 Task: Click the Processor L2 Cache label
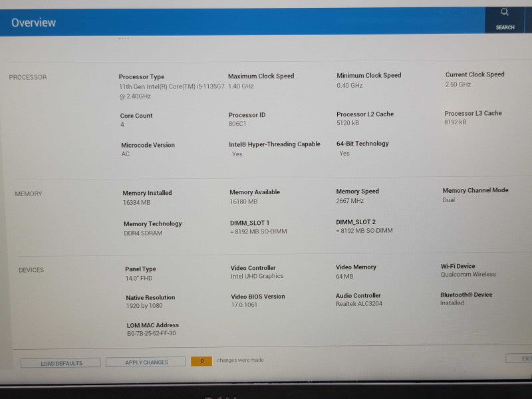click(365, 114)
